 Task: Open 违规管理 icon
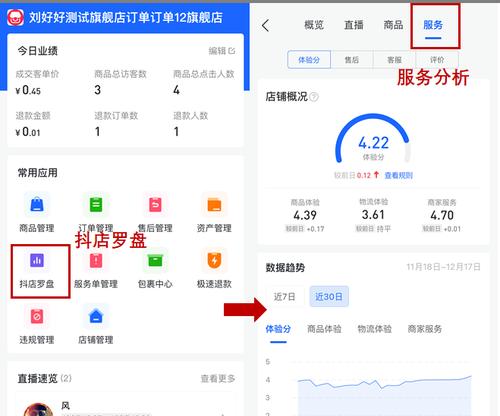pos(37,316)
